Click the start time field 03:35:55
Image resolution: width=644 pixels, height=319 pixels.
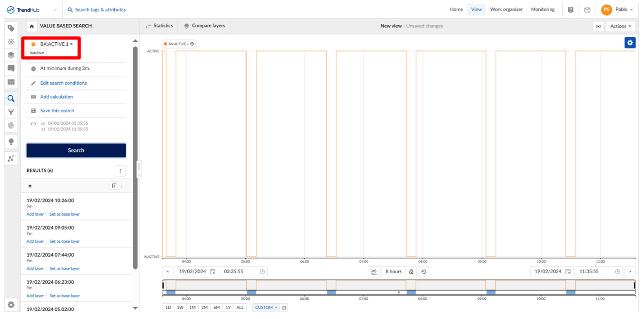tap(239, 271)
